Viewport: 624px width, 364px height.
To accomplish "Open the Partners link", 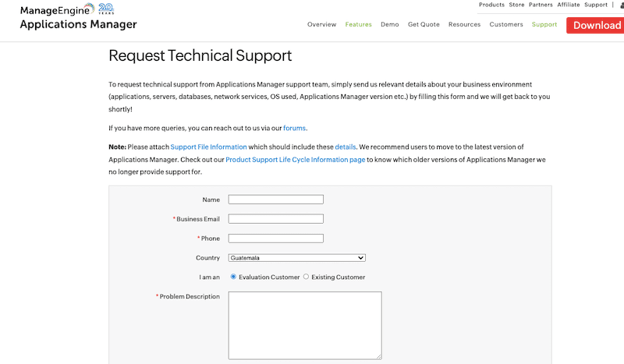I will pyautogui.click(x=541, y=5).
